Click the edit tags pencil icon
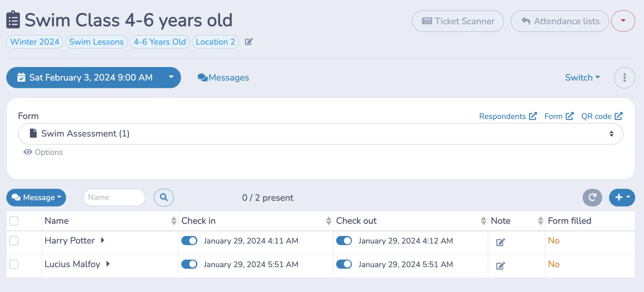The width and height of the screenshot is (644, 292). point(249,42)
